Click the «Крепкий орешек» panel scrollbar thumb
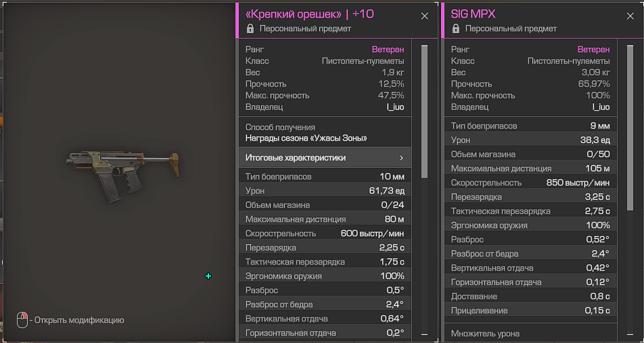This screenshot has width=644, height=343. coord(424,112)
